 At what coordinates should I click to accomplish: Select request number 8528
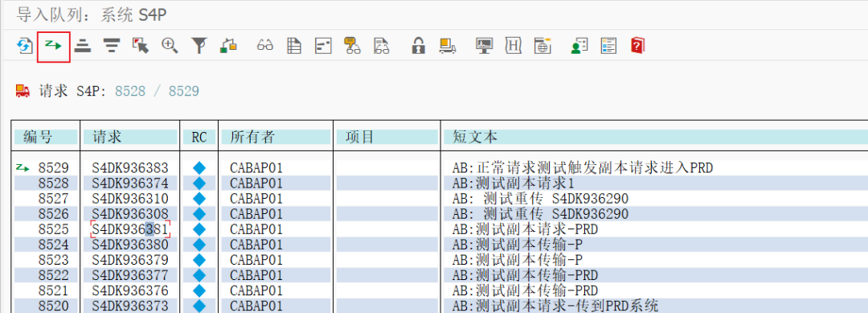click(54, 183)
